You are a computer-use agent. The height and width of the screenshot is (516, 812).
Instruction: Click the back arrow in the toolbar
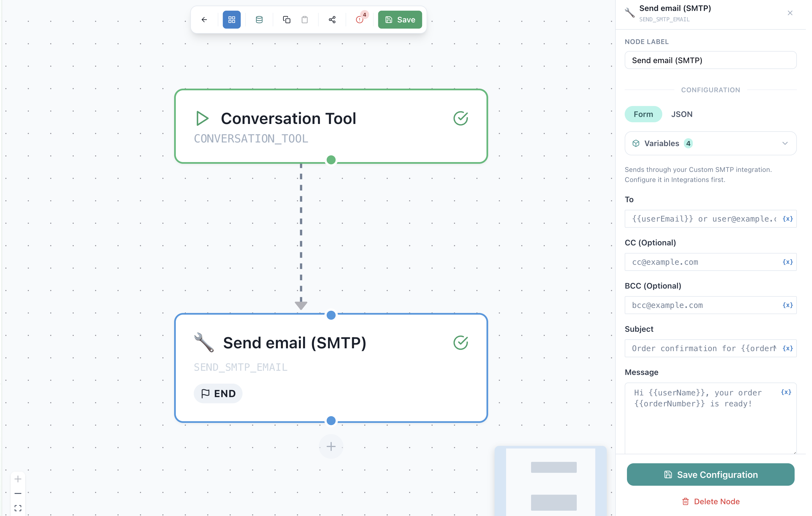coord(204,20)
